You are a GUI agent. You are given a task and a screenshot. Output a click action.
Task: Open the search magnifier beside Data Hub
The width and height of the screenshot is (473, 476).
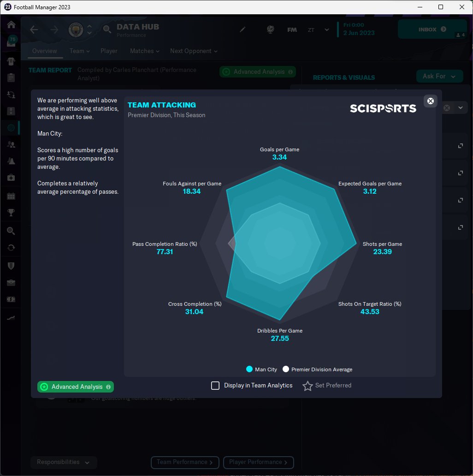(107, 30)
